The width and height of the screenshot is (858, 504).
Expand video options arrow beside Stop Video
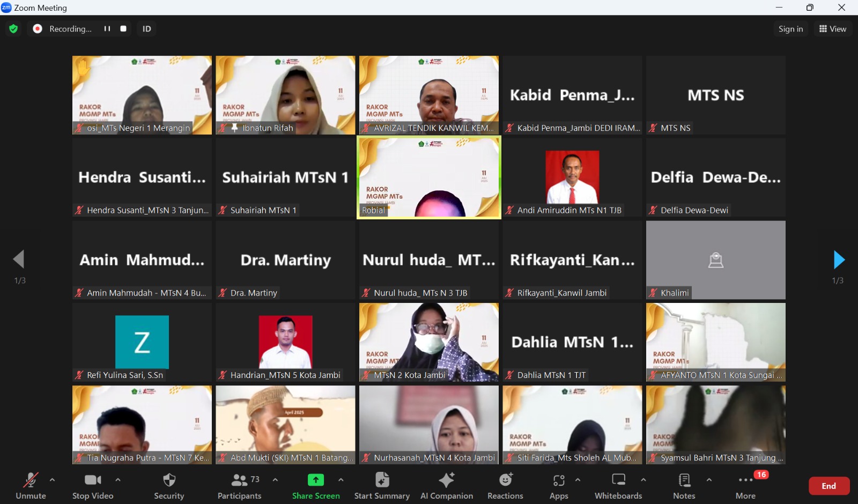[118, 480]
